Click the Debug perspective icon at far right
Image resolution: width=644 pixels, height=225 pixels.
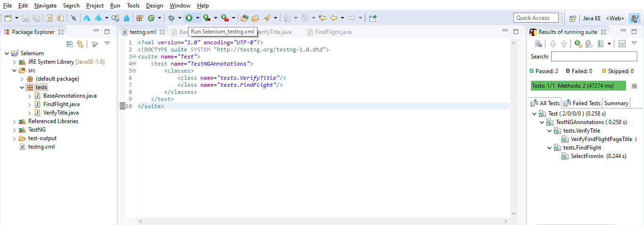(634, 18)
